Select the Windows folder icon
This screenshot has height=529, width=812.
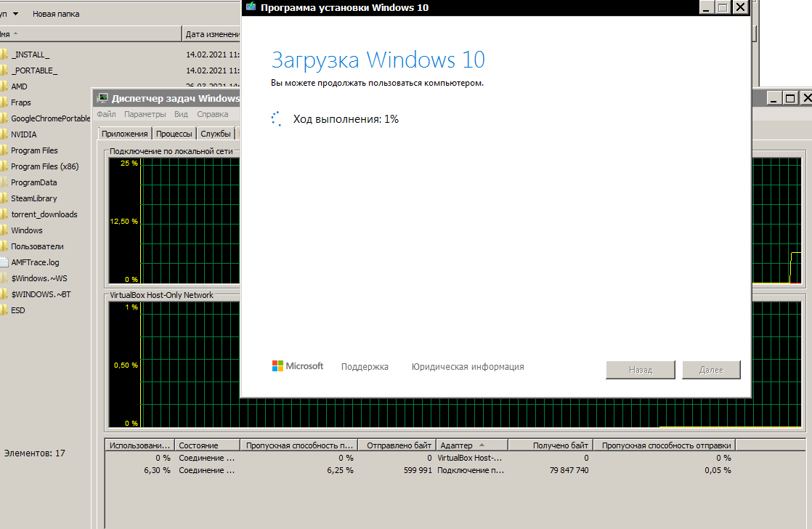(x=4, y=230)
